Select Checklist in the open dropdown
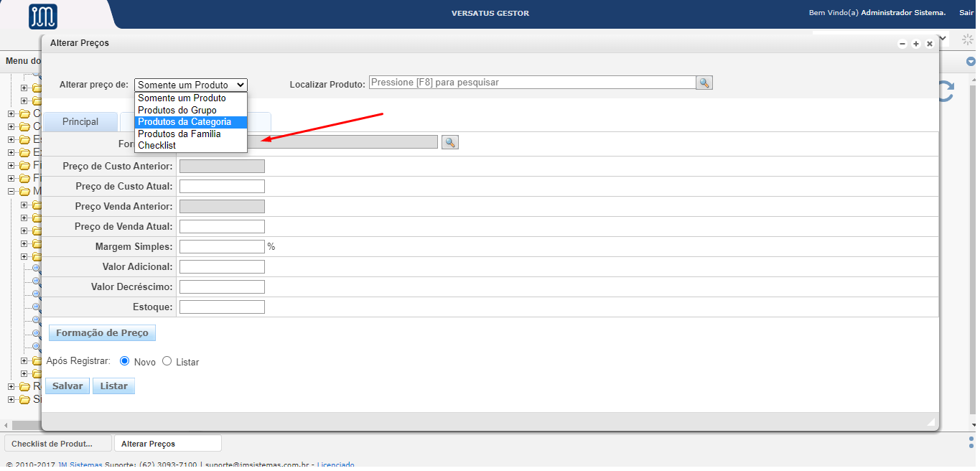Screen dimensions: 980x471 pos(157,145)
